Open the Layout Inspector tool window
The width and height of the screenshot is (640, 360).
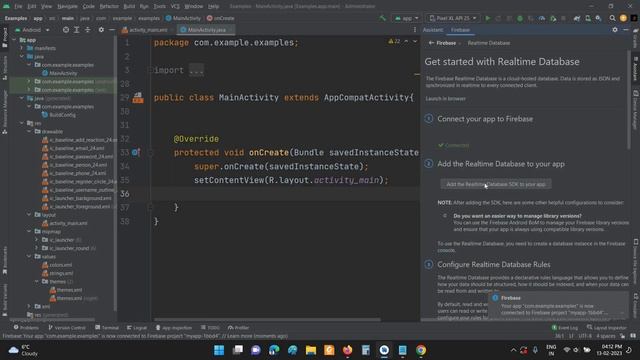[x=607, y=328]
